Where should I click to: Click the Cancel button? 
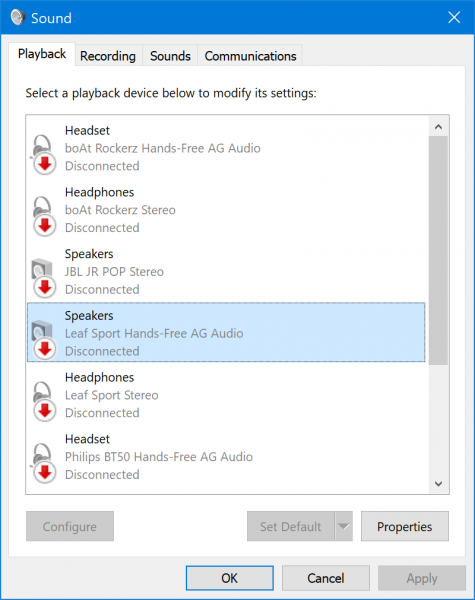tap(326, 578)
